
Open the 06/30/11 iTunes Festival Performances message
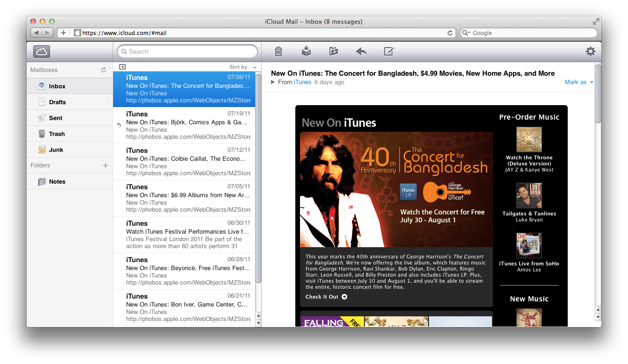pyautogui.click(x=184, y=235)
